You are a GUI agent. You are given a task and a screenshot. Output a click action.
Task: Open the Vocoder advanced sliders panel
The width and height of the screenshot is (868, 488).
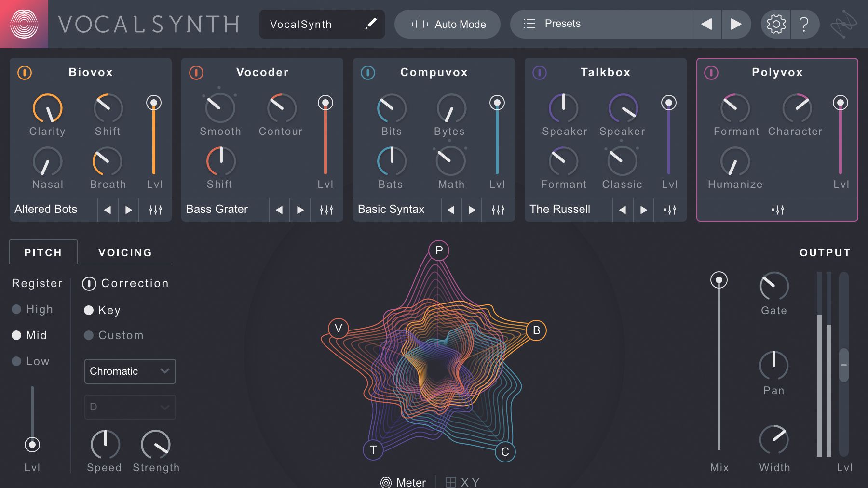point(326,210)
